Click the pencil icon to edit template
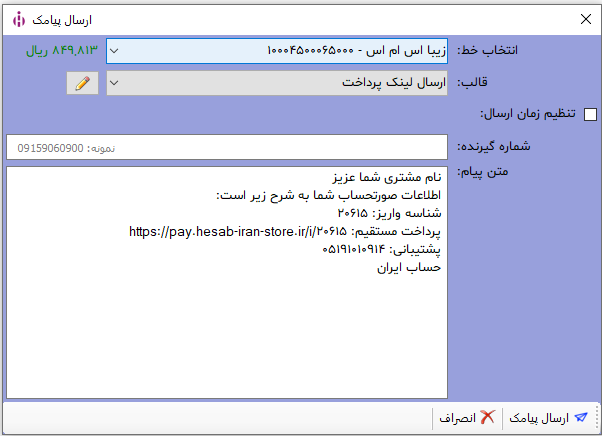602x436 pixels. [83, 83]
